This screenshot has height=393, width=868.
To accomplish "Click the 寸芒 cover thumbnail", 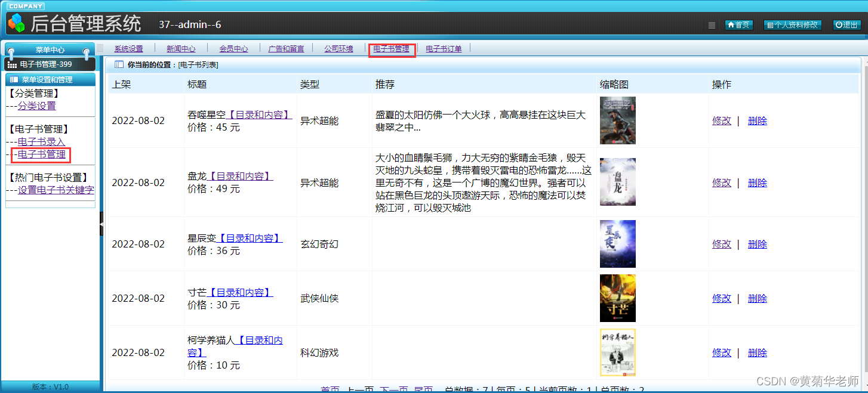I will [617, 298].
